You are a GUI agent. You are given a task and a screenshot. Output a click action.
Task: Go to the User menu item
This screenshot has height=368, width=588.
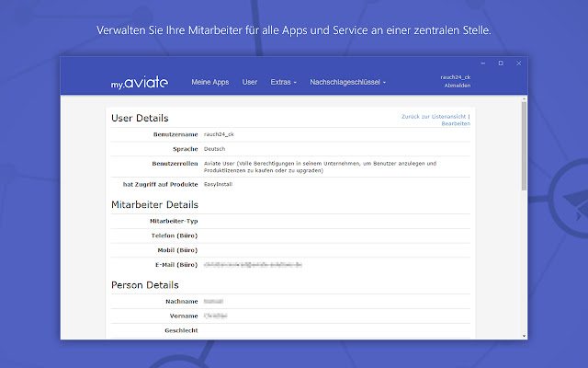(x=250, y=82)
